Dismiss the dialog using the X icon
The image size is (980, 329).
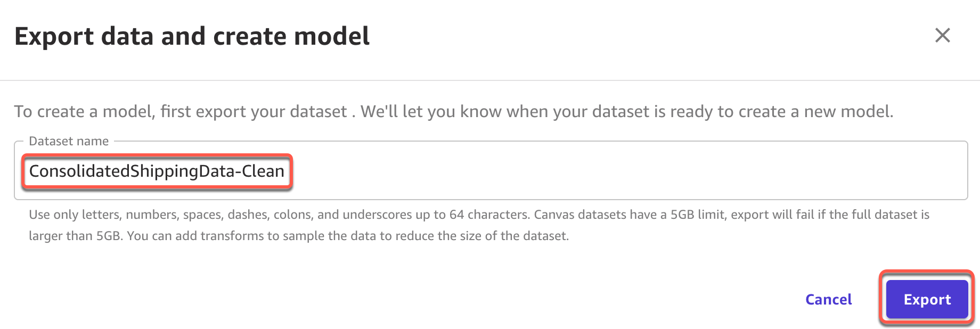click(942, 36)
